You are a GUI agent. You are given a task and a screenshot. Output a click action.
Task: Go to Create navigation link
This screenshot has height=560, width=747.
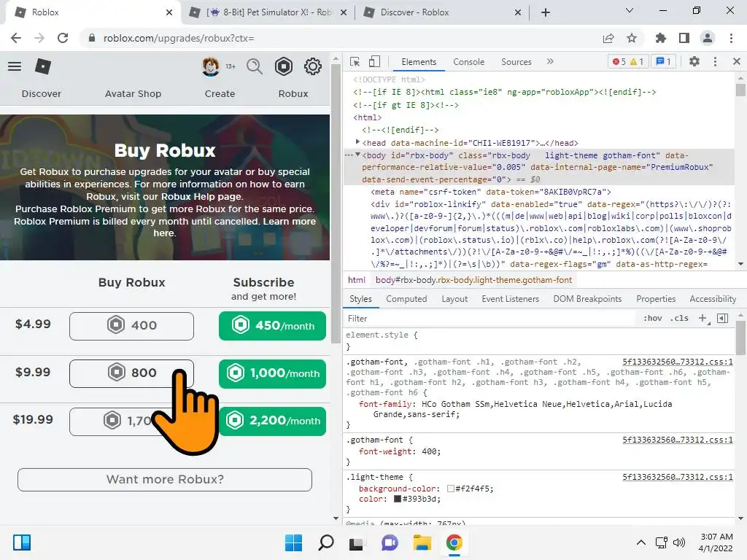click(x=220, y=94)
